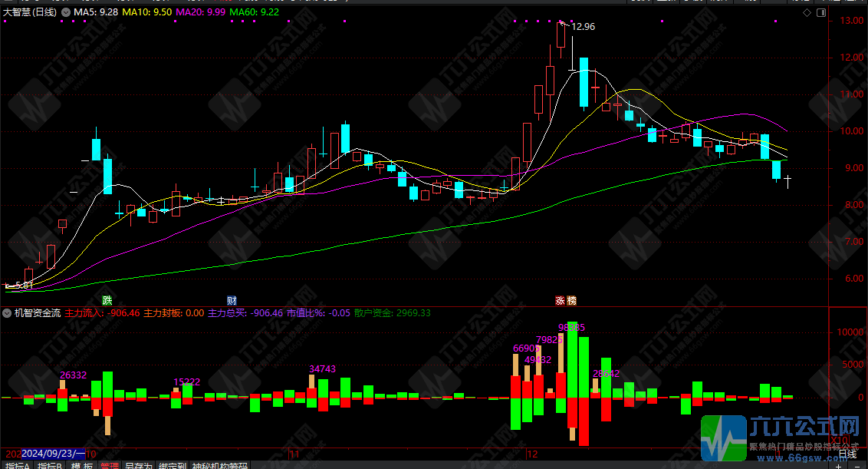This screenshot has height=469, width=868.
Task: Click the 绑定到 button
Action: pos(172,465)
